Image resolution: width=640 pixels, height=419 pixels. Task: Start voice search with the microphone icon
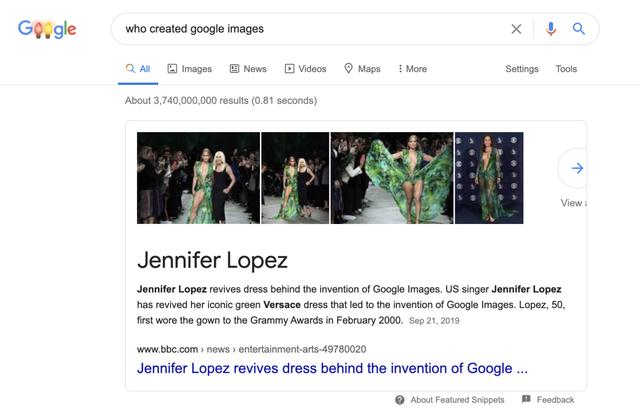pos(551,29)
